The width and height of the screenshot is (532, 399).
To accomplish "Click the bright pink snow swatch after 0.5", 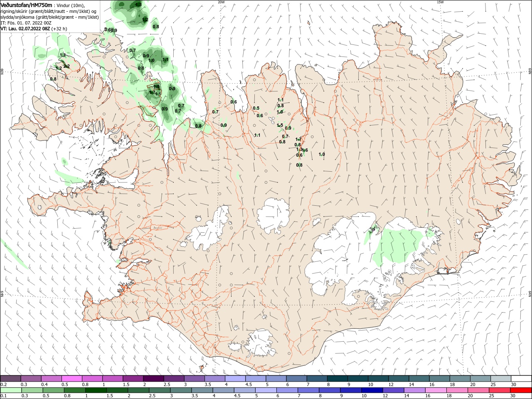I will [71, 379].
